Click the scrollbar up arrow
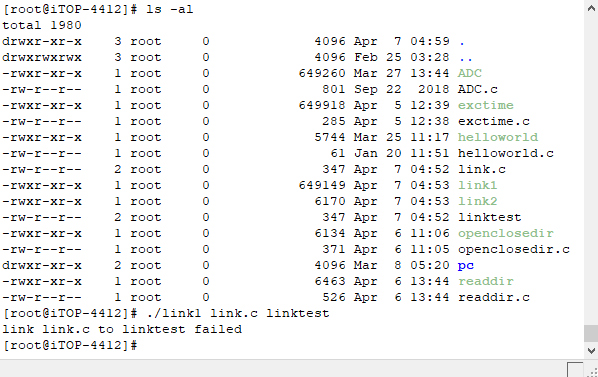The image size is (598, 377). tap(591, 8)
